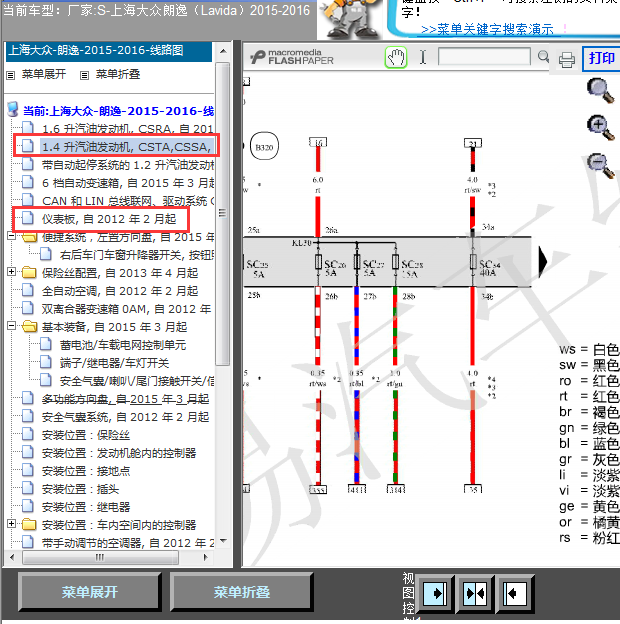
Task: Open 安装位置：继电器 item
Action: (x=86, y=507)
